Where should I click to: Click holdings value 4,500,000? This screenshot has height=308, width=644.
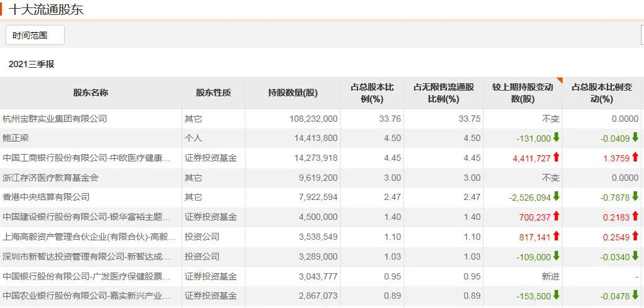tap(318, 217)
